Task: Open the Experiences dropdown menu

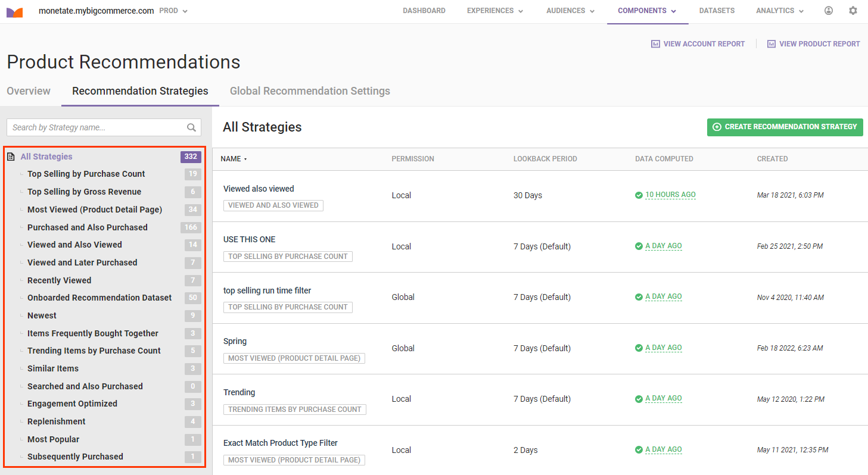Action: tap(494, 11)
